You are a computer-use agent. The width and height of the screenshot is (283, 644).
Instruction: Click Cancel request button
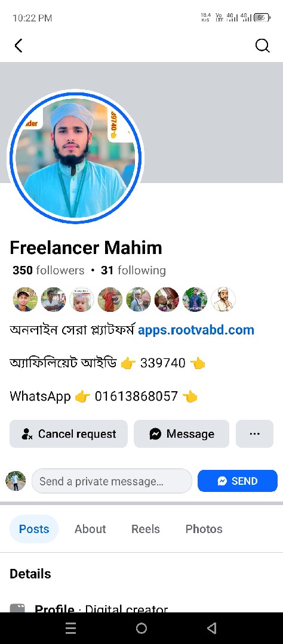69,434
